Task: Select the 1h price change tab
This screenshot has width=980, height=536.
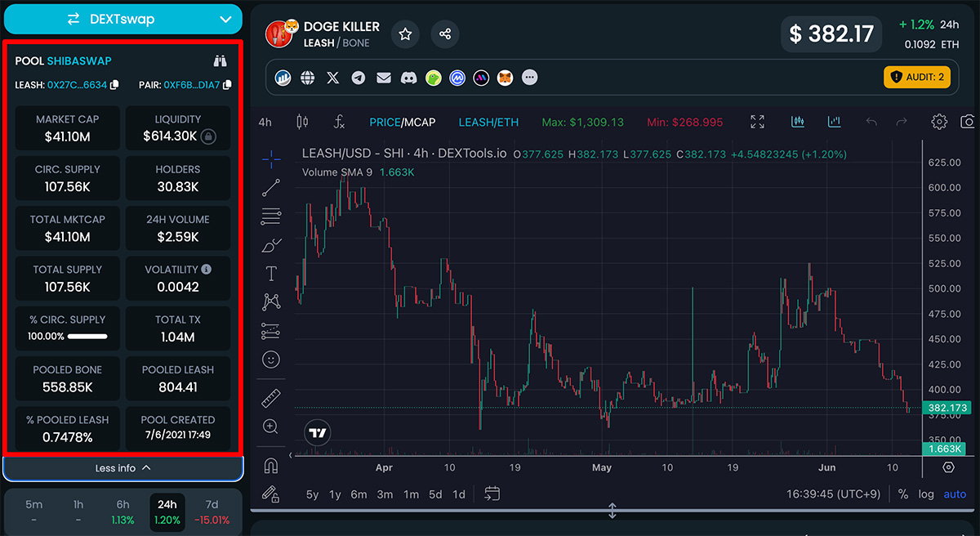Action: (78, 511)
